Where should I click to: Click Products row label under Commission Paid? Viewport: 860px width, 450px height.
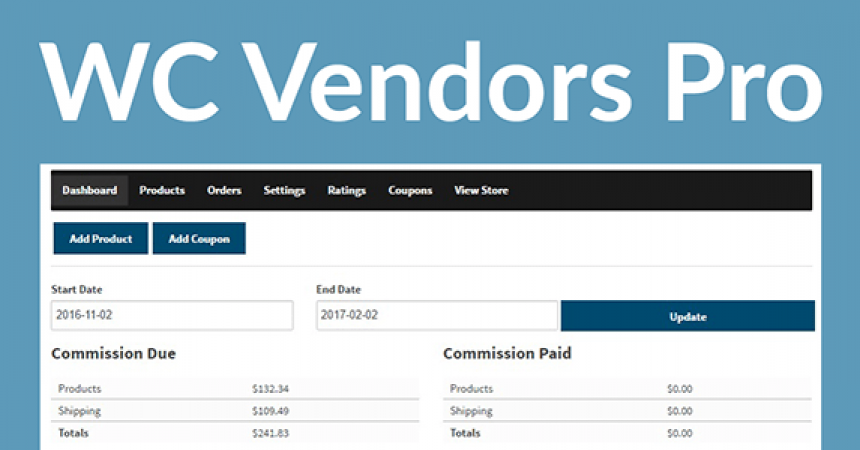coord(472,389)
